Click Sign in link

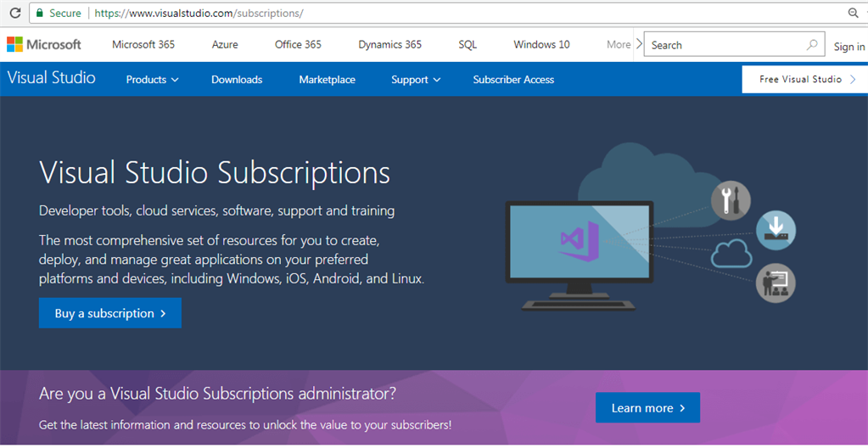(x=849, y=47)
